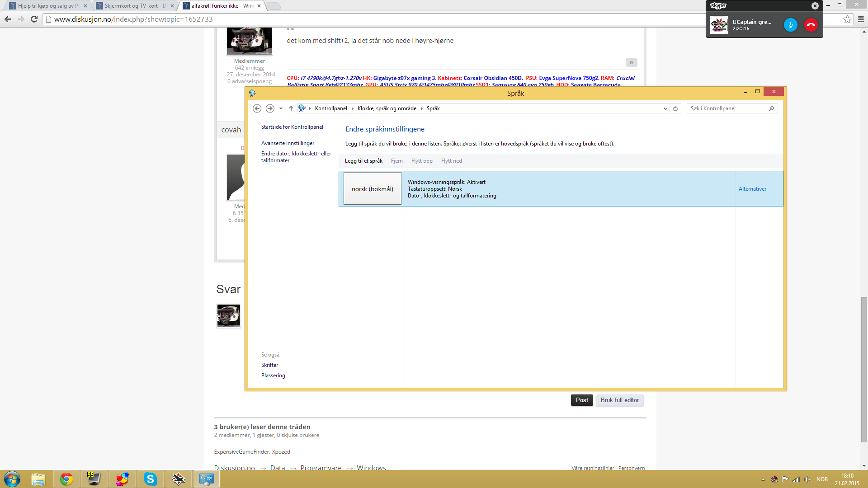Click Skype caller avatar thumbnail

pos(719,25)
